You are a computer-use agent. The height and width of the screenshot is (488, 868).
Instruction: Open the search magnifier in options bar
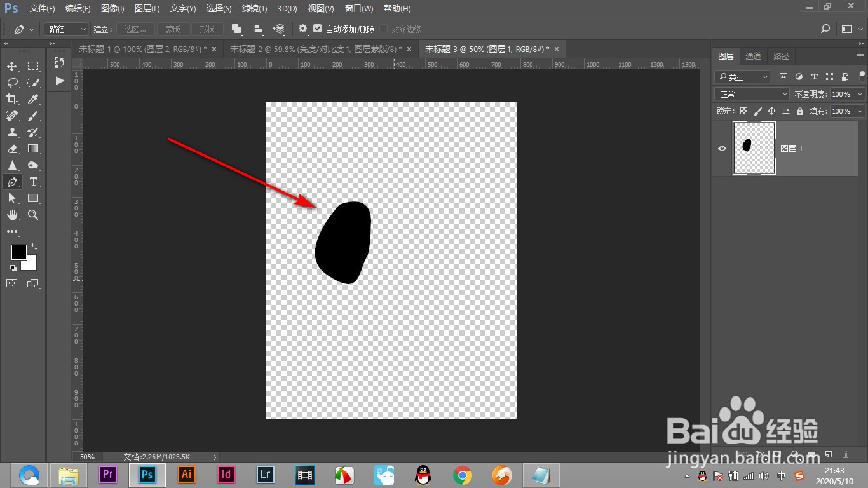(825, 29)
